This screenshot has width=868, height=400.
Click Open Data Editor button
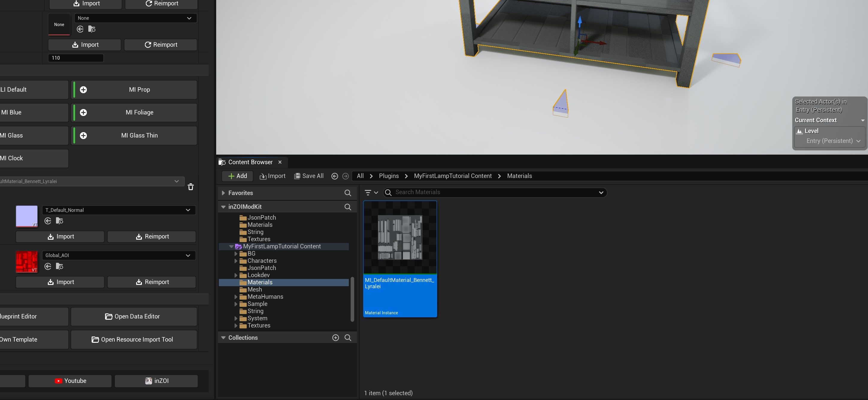pos(134,316)
